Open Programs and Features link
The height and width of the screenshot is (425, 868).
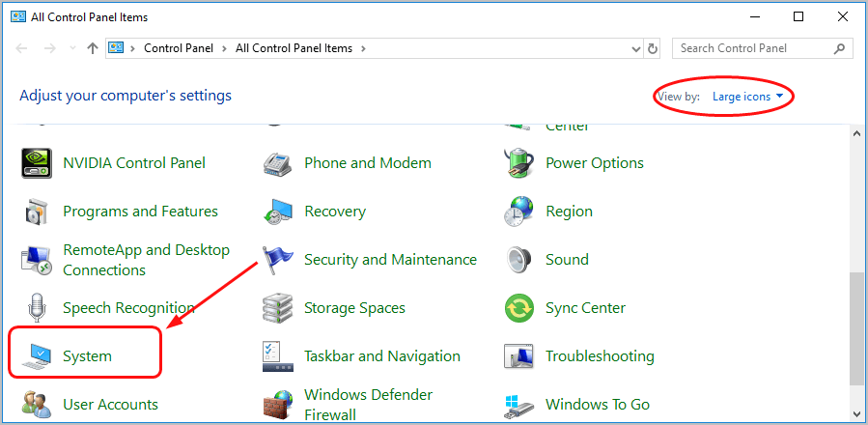140,212
